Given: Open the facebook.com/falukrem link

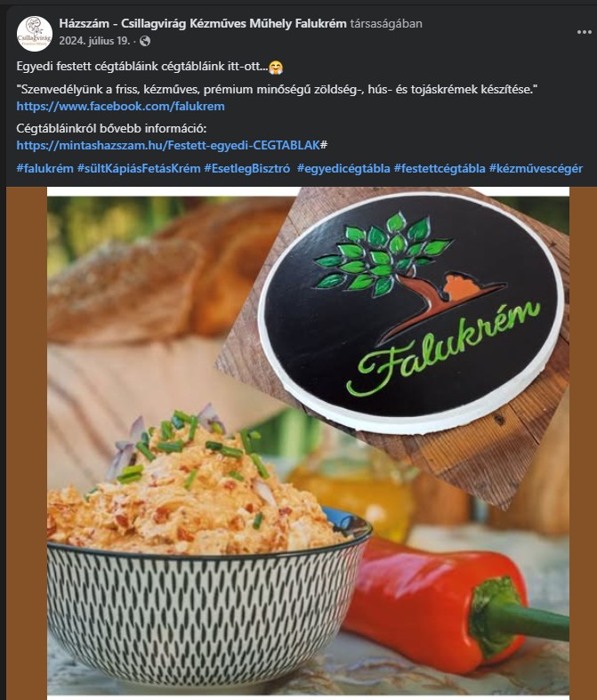Looking at the screenshot, I should point(121,106).
